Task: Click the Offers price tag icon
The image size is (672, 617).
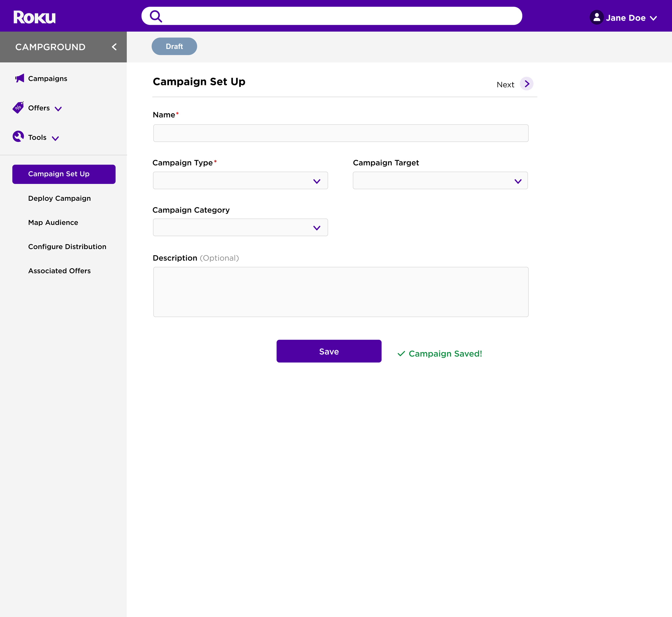Action: (18, 108)
